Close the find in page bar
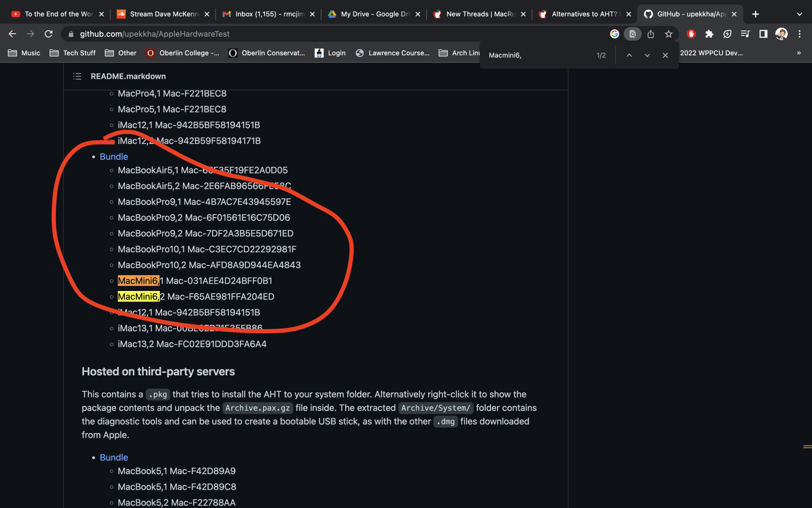 [665, 55]
